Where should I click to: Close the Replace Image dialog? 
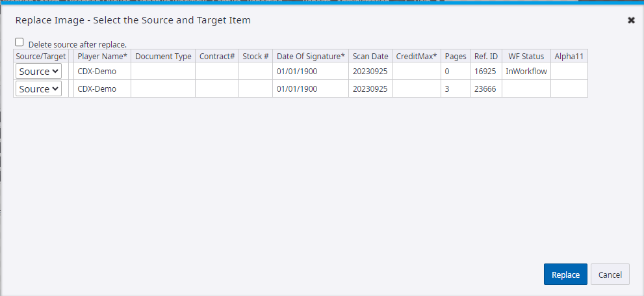[631, 20]
